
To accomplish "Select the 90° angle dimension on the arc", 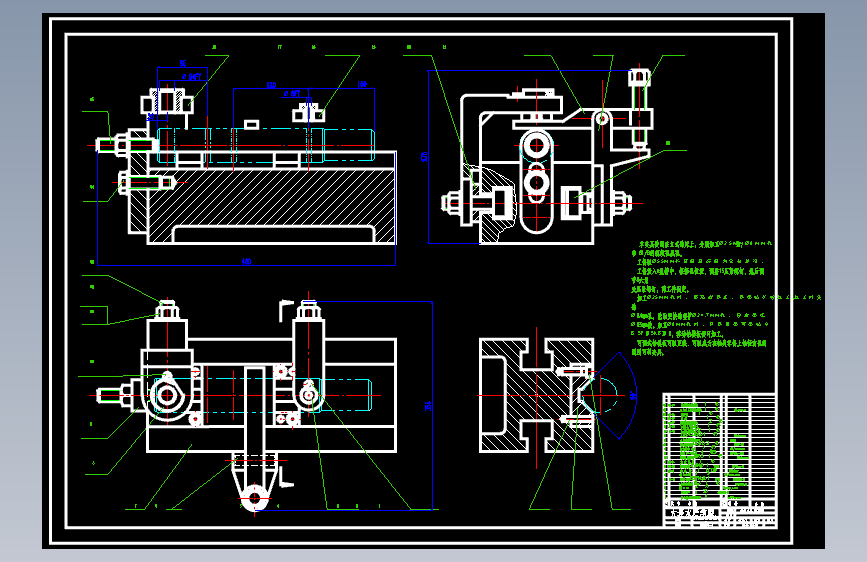I will point(633,396).
